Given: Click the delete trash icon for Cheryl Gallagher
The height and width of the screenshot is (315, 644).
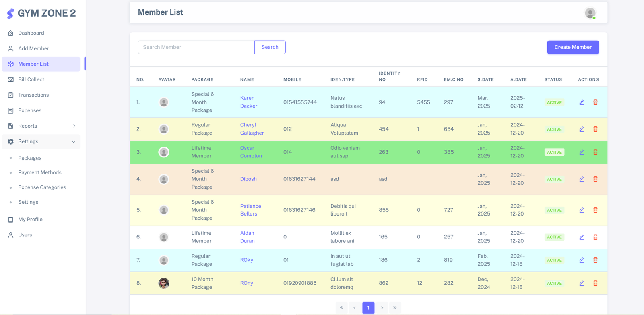Looking at the screenshot, I should pos(595,129).
